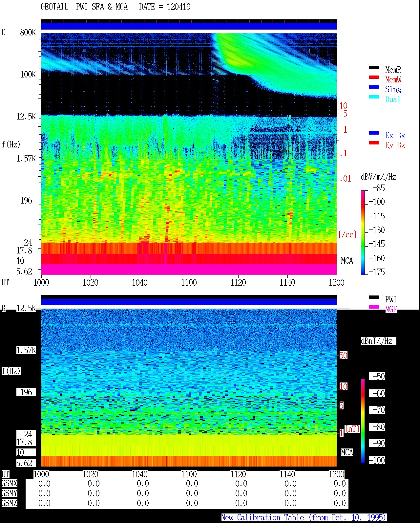Select the black PWI legend swatch
The width and height of the screenshot is (420, 523).
pos(374,297)
